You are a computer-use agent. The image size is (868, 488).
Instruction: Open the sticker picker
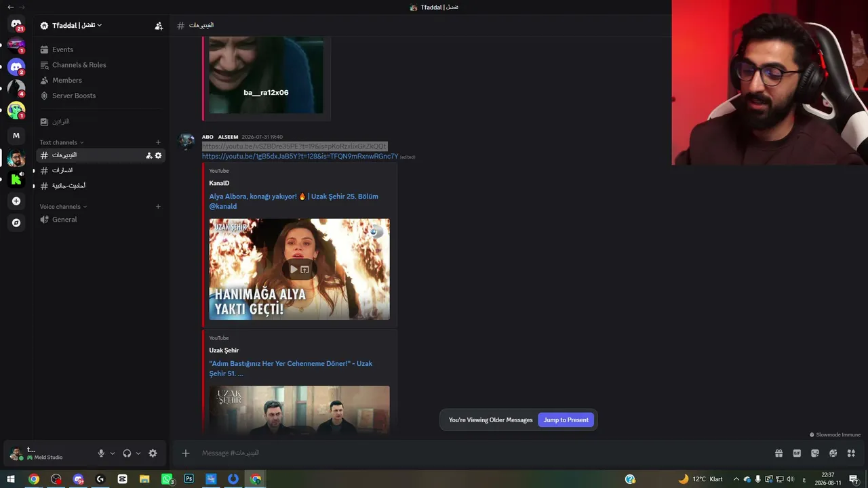point(815,453)
